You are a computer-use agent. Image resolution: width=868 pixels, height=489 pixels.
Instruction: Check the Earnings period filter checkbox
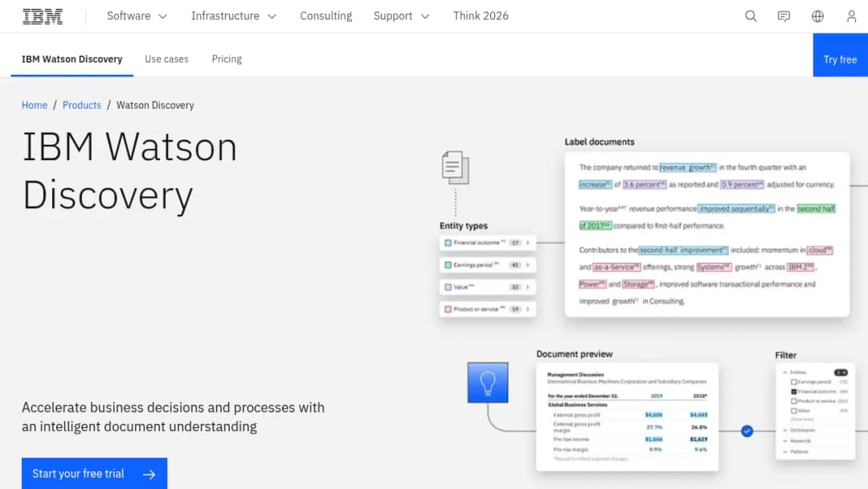tap(794, 382)
